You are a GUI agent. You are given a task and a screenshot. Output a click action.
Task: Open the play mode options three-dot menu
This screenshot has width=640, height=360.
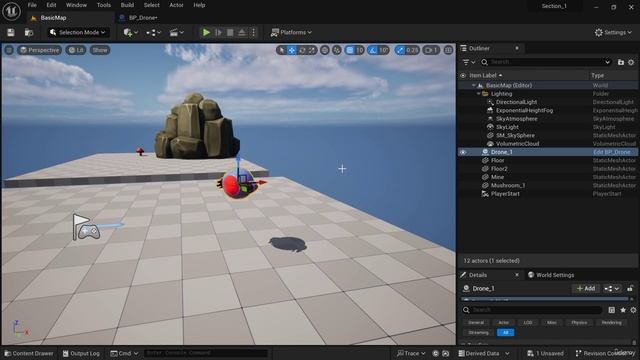point(253,32)
